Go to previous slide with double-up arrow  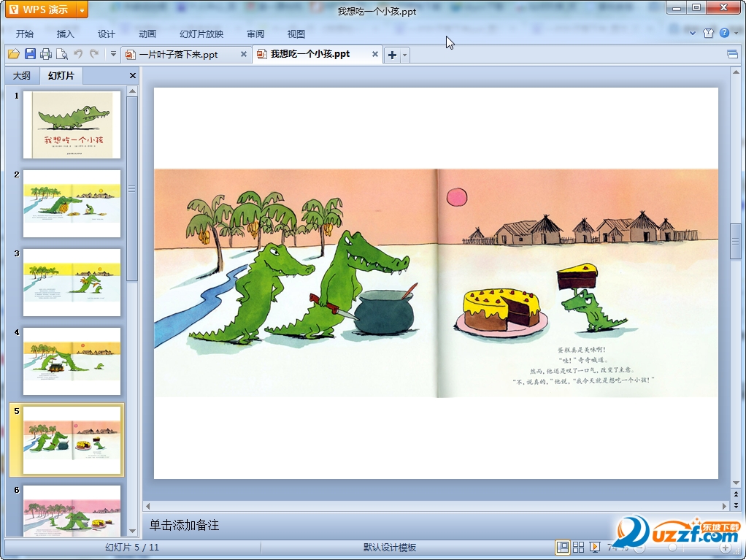[x=736, y=494]
